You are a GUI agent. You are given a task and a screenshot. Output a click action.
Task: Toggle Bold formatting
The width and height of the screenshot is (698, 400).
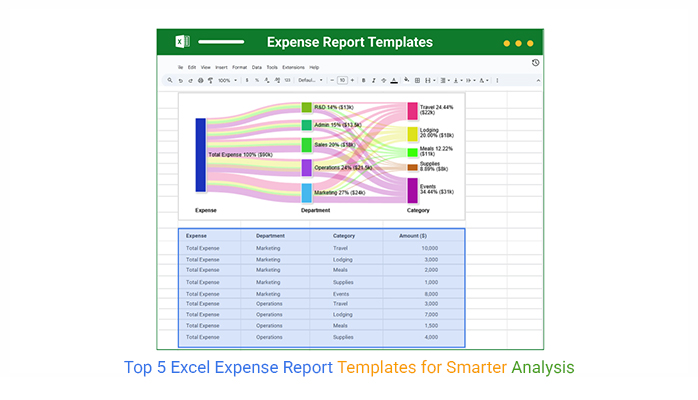click(x=363, y=81)
